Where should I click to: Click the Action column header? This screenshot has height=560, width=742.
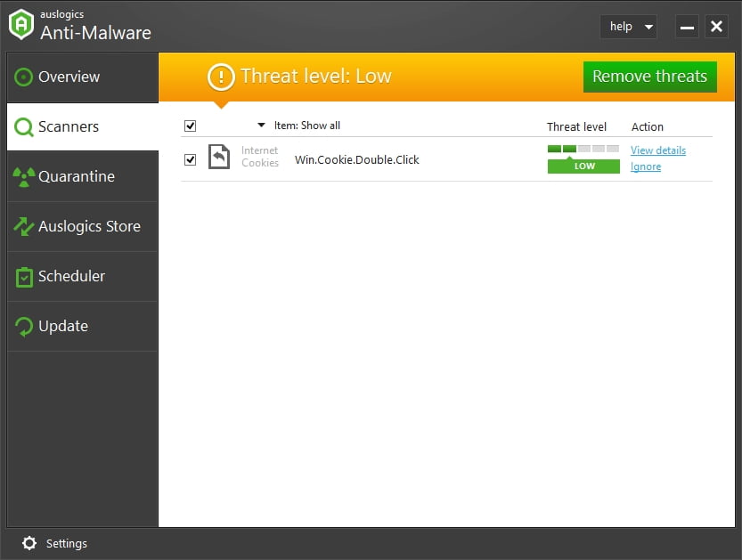pos(648,126)
